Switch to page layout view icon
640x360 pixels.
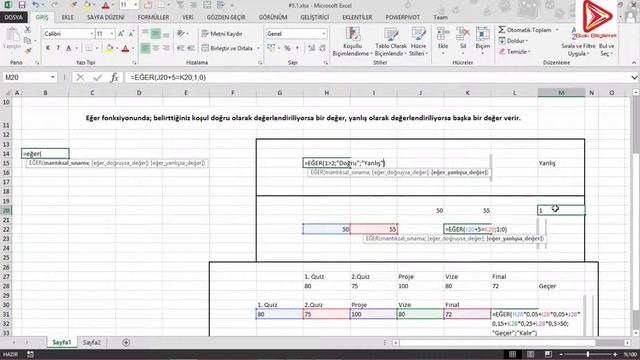coord(530,354)
